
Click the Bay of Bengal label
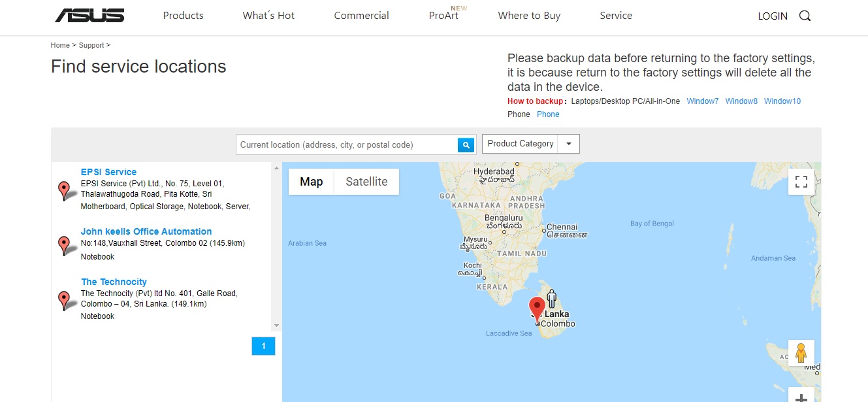tap(652, 224)
